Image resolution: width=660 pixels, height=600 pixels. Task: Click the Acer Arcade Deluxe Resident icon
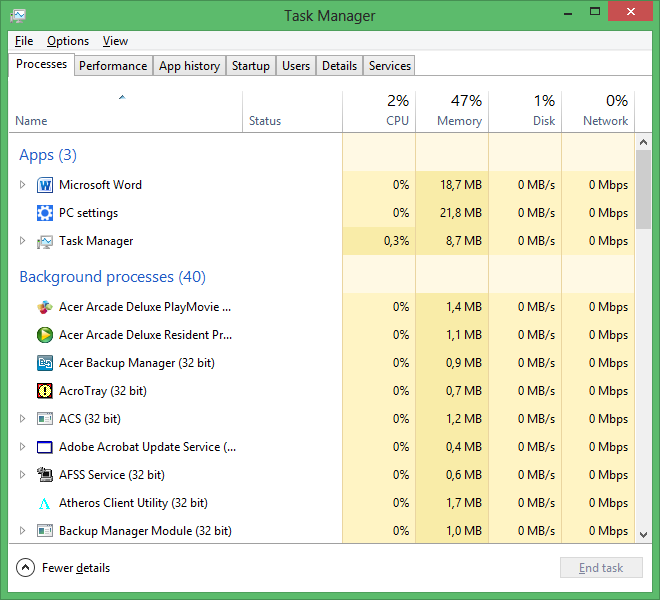45,335
